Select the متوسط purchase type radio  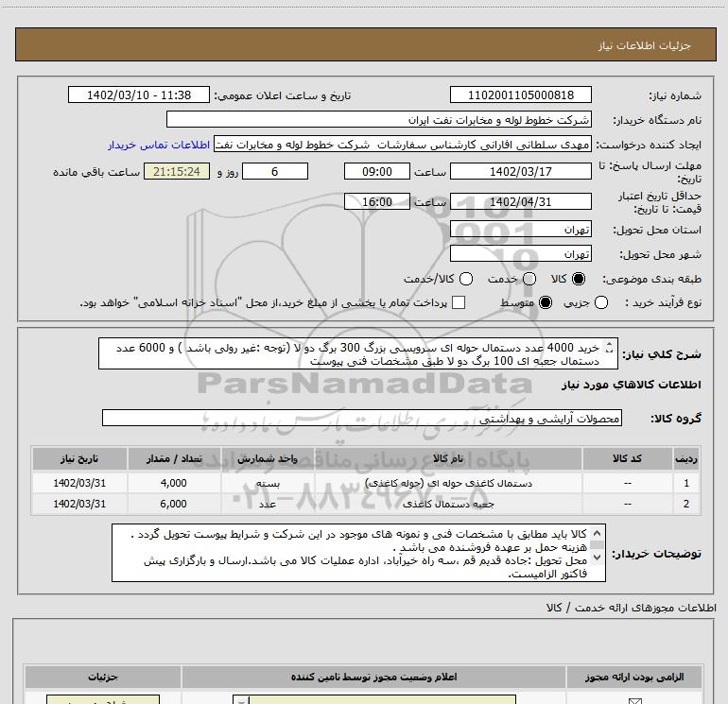[546, 302]
